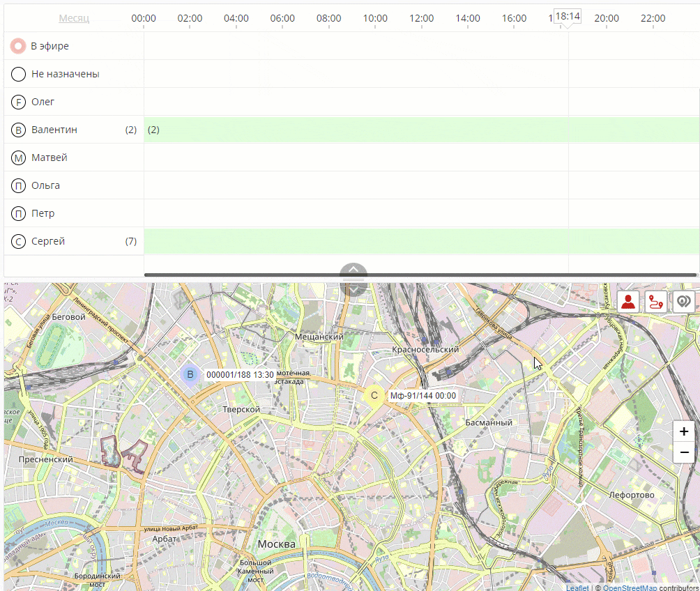Select courier name 'Матвей'
Screen dimensions: 700x591
49,158
